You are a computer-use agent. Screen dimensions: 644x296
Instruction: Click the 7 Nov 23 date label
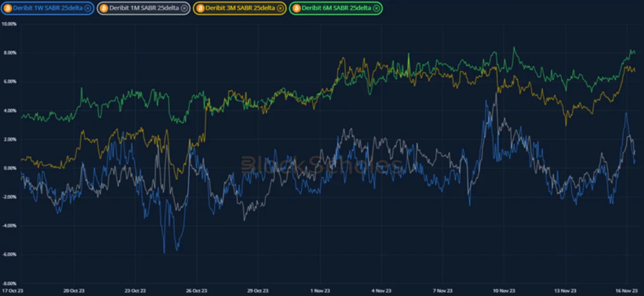(x=443, y=291)
